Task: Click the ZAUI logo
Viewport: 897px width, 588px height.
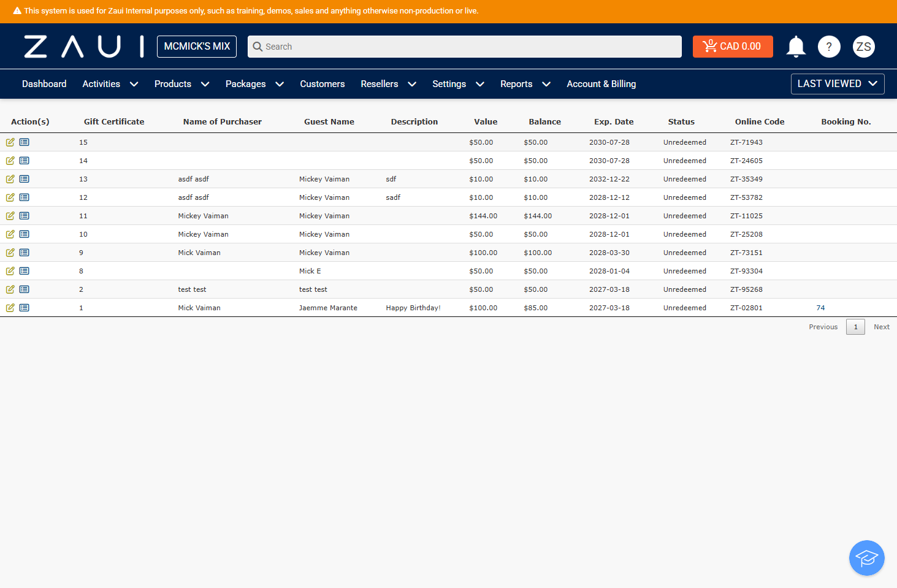Action: point(84,47)
